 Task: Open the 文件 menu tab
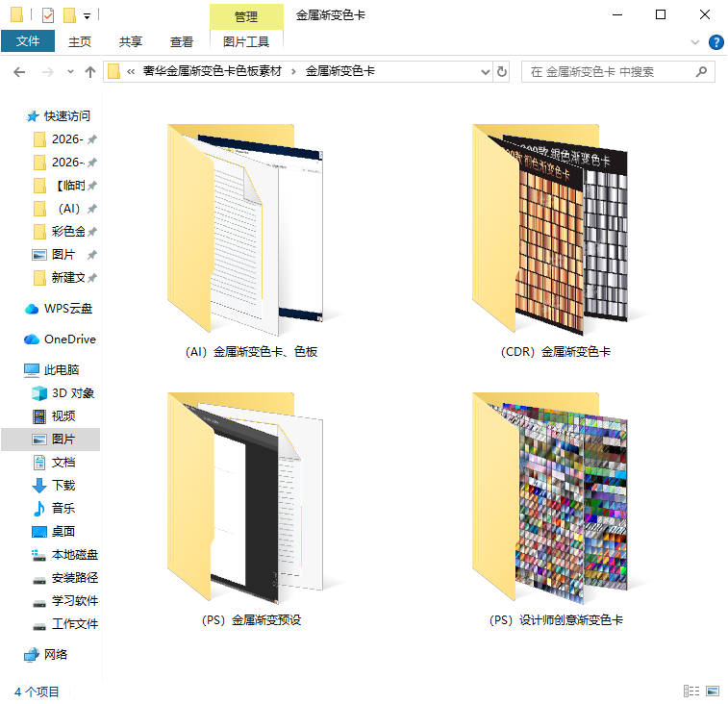tap(28, 41)
